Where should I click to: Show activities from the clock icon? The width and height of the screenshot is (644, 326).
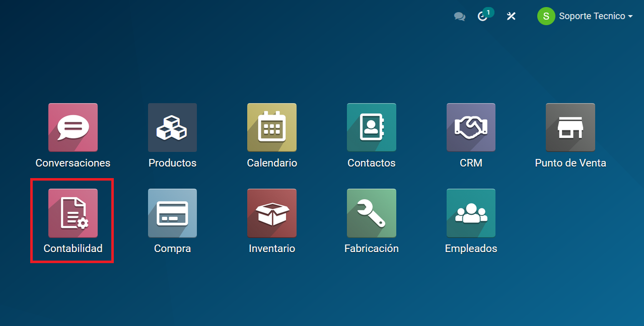(482, 17)
